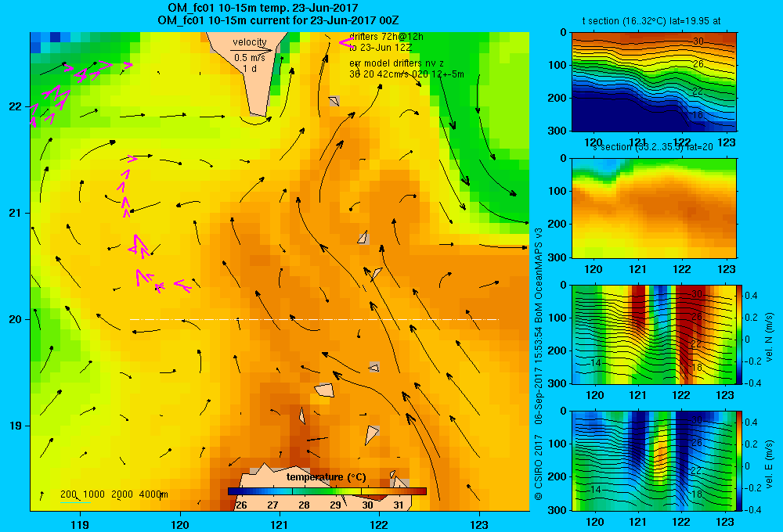
Task: Click the 't section (16..32°C) lat=19.95 at' title
Action: click(651, 21)
